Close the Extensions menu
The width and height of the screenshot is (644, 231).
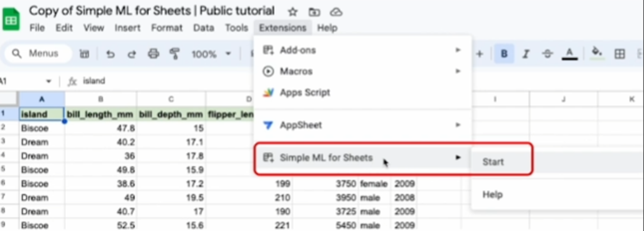(x=282, y=28)
